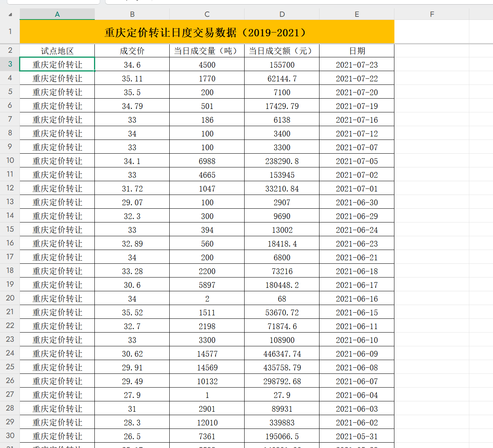The image size is (493, 448).
Task: Click date cell 2021-07-20
Action: pos(357,92)
